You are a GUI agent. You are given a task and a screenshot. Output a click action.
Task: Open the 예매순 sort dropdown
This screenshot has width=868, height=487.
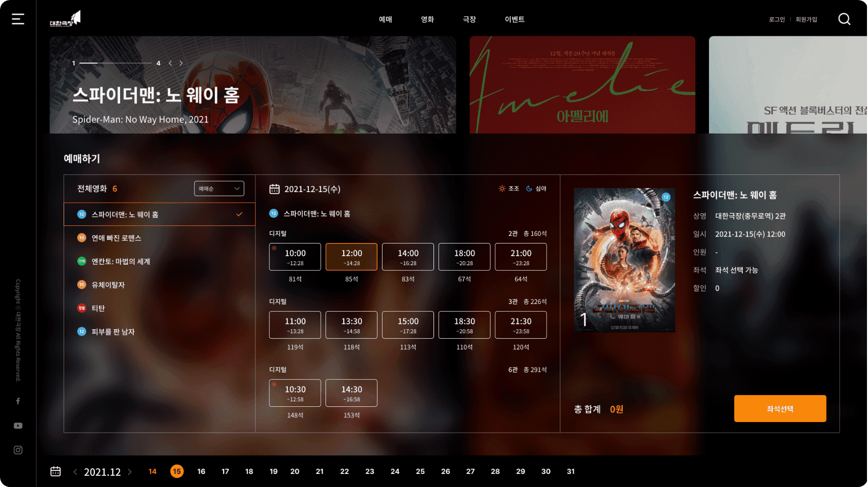tap(219, 189)
